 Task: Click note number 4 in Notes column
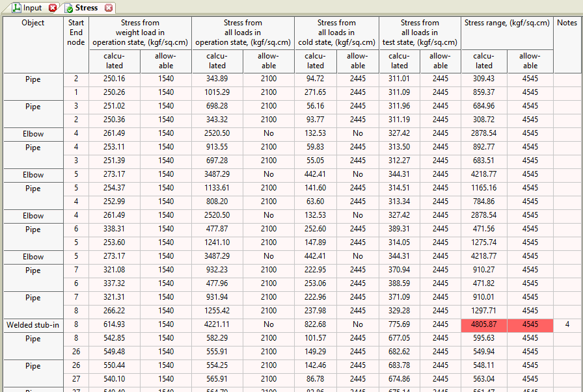pos(567,324)
